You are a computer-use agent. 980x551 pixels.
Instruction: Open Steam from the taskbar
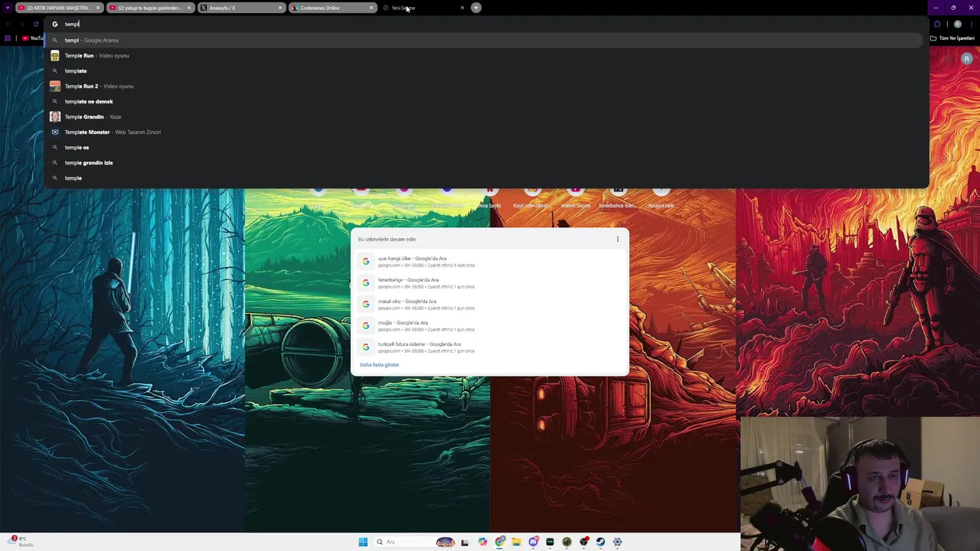(x=600, y=542)
